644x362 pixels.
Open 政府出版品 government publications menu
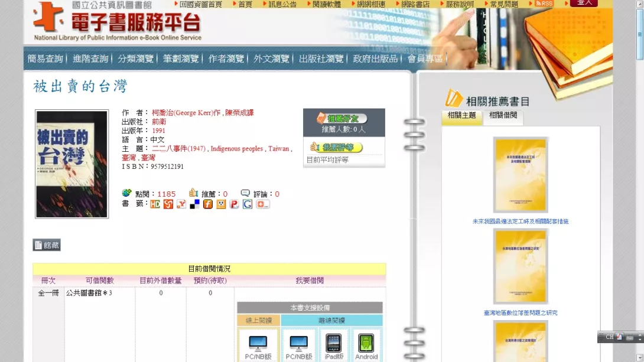click(x=375, y=58)
